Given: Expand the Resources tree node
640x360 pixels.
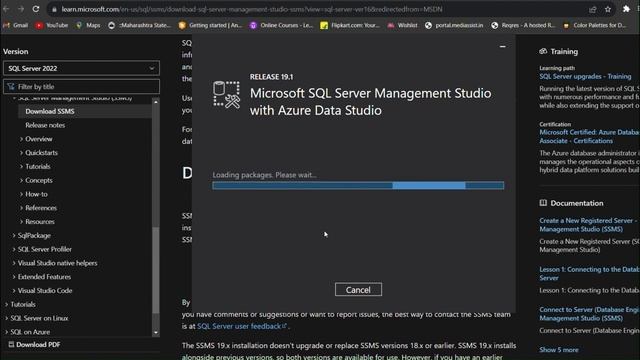Looking at the screenshot, I should (x=21, y=222).
